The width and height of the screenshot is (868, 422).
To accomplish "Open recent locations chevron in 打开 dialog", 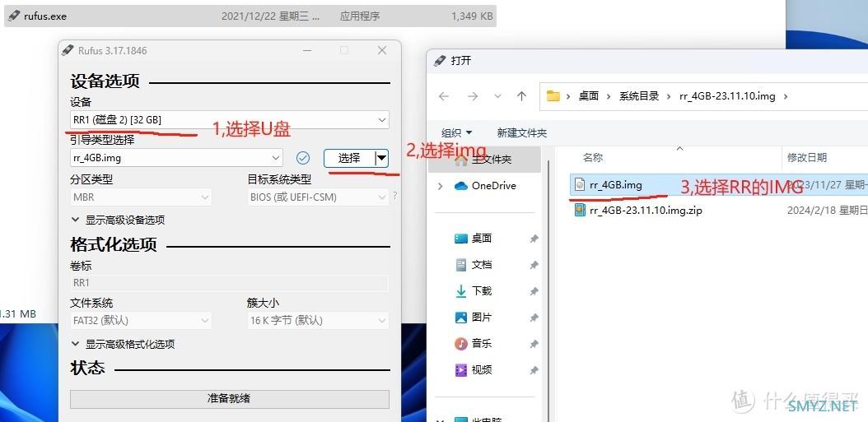I will (497, 96).
